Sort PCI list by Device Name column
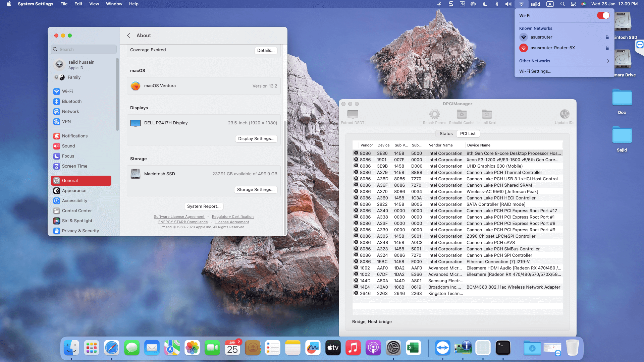This screenshot has height=362, width=644. click(x=514, y=145)
